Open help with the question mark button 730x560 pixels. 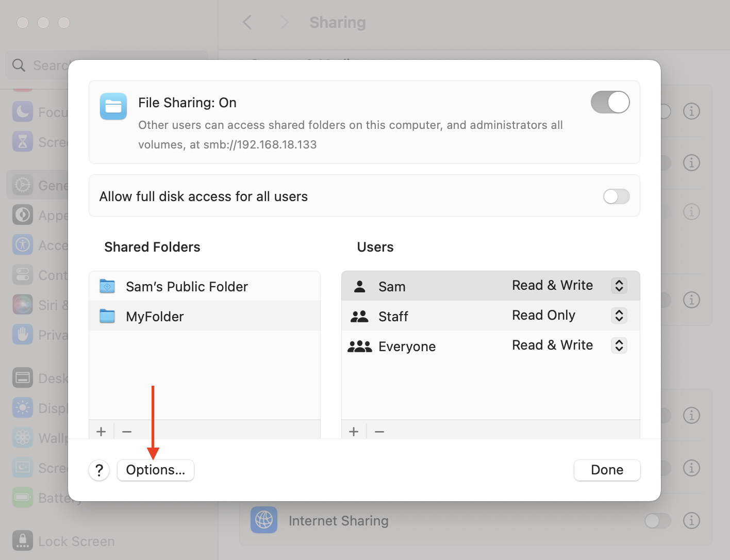[99, 470]
